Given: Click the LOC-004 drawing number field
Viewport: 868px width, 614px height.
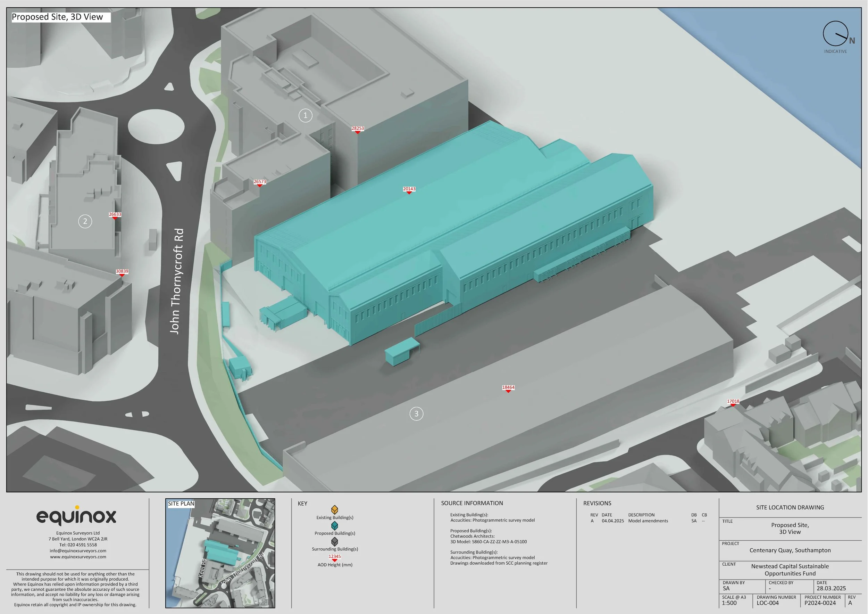Looking at the screenshot, I should tap(767, 603).
